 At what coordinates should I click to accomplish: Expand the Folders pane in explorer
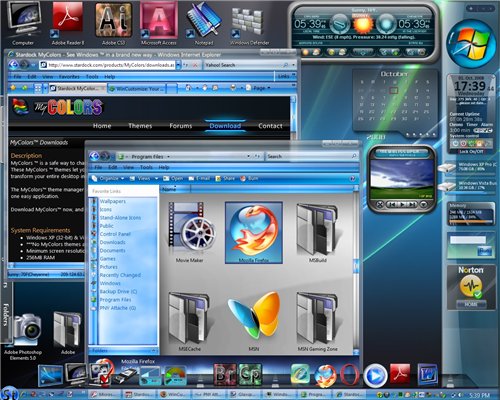coord(153,351)
